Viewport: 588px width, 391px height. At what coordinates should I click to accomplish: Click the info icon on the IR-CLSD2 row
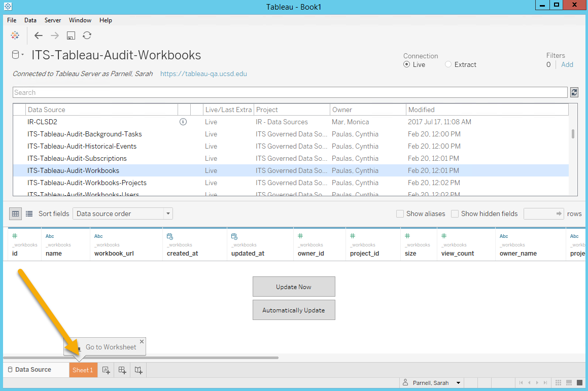[x=183, y=122]
